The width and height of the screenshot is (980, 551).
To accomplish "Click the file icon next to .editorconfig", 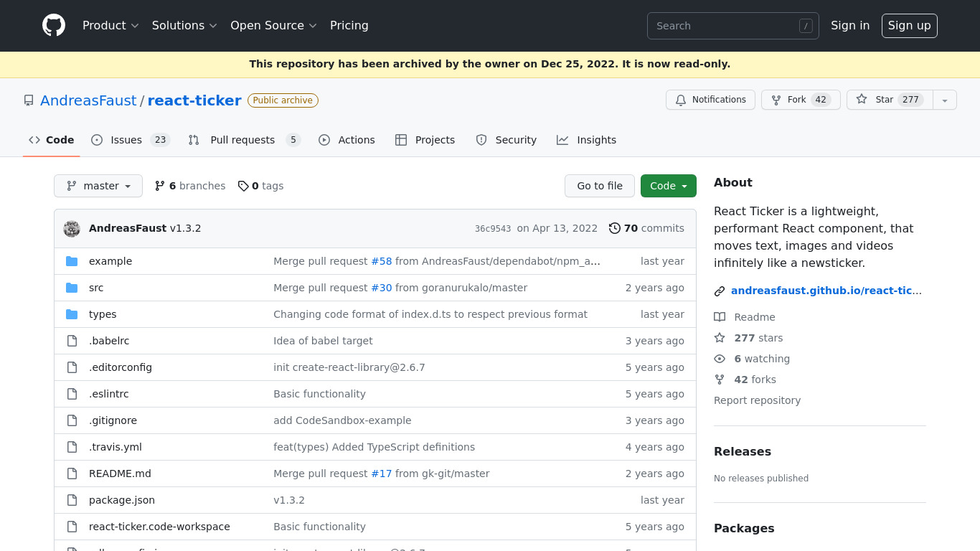I will click(72, 367).
